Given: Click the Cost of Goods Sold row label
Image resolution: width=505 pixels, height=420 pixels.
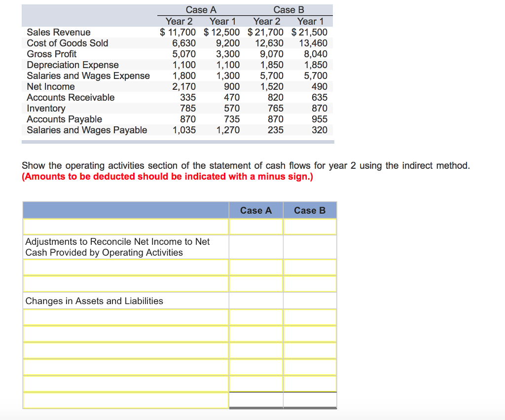Looking at the screenshot, I should [61, 43].
